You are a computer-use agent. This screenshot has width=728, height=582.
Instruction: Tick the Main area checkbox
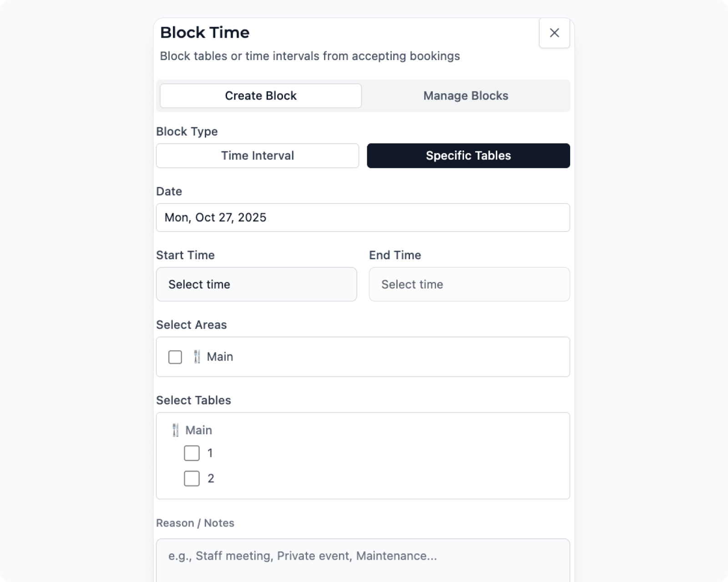(x=175, y=357)
